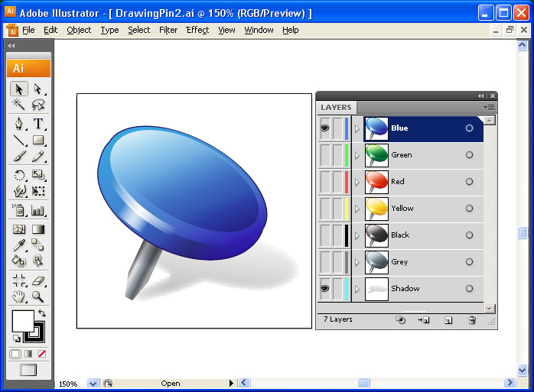The width and height of the screenshot is (534, 392).
Task: Click Create New Layer icon
Action: 448,320
